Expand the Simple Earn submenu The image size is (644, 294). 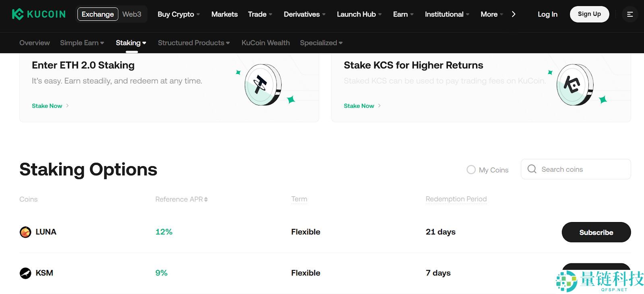pyautogui.click(x=82, y=43)
